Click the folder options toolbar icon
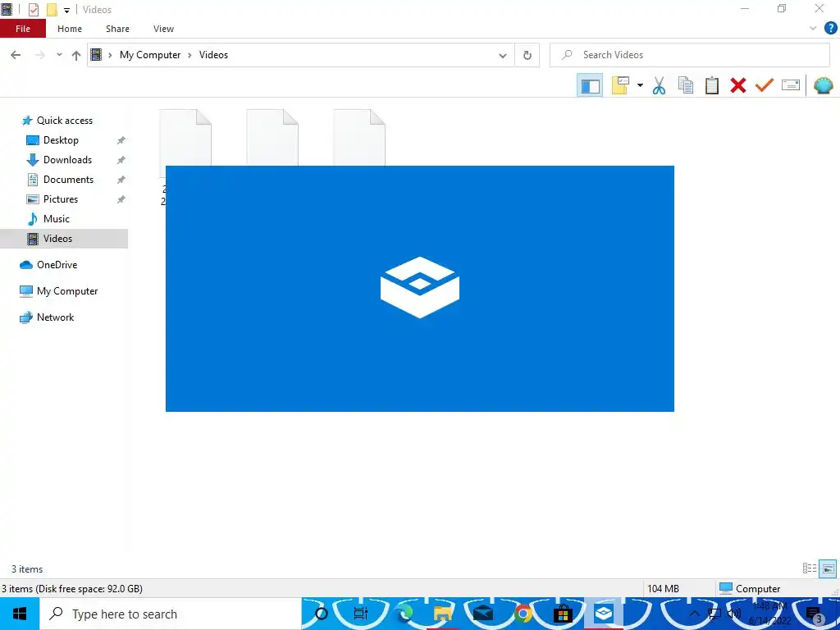 [620, 85]
